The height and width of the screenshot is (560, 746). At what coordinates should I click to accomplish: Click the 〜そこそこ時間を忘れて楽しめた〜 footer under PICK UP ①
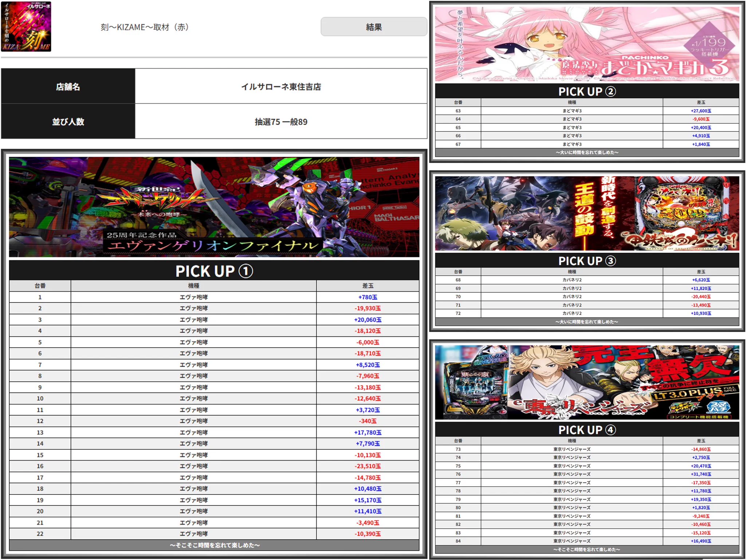214,545
